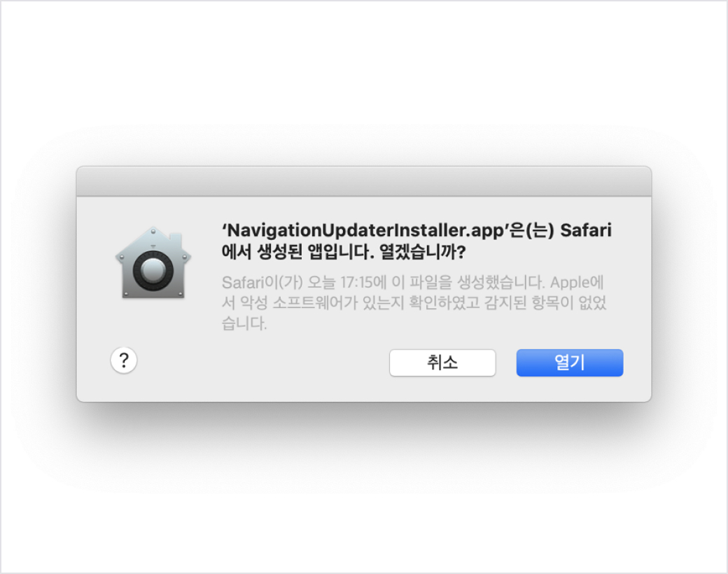Click the Gatekeeper house security icon

pyautogui.click(x=153, y=263)
